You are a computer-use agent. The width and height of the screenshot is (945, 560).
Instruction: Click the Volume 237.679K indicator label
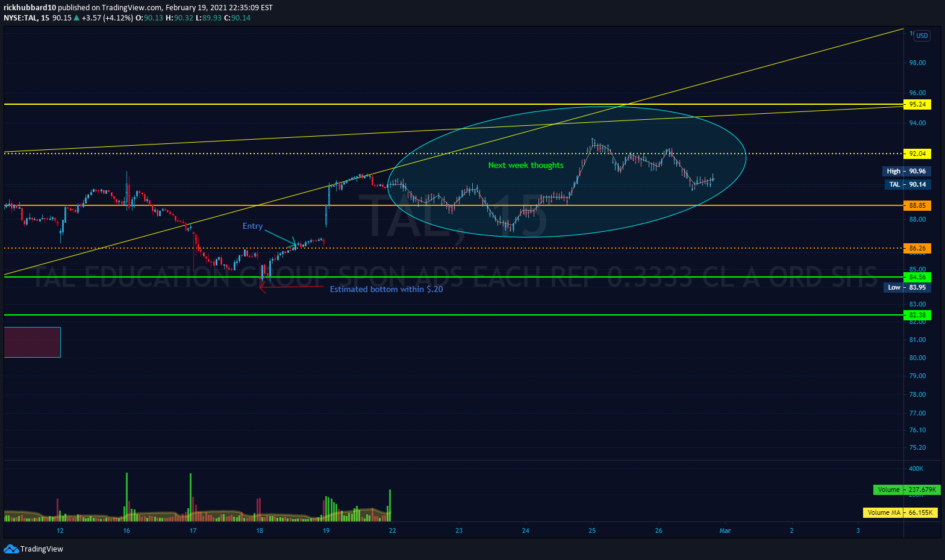906,490
